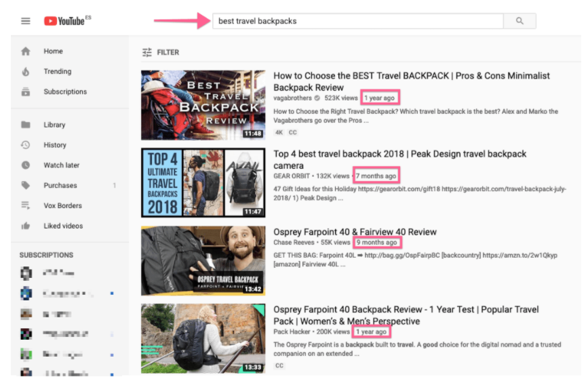Viewport: 588px width, 381px height.
Task: Open Watch later in sidebar
Action: 61,165
